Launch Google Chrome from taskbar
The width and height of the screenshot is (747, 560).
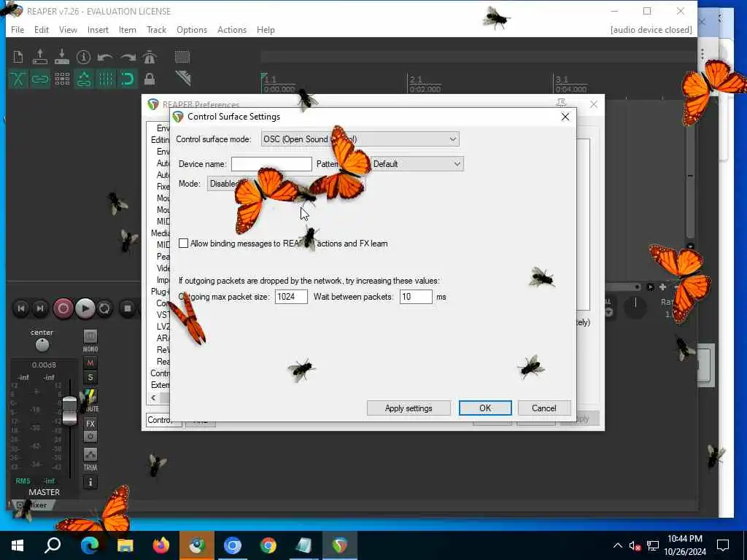pyautogui.click(x=268, y=545)
